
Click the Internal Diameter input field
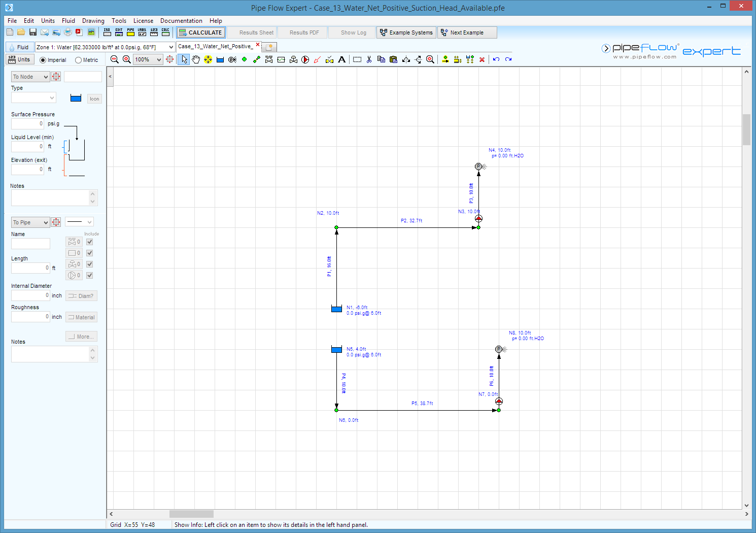pos(30,295)
